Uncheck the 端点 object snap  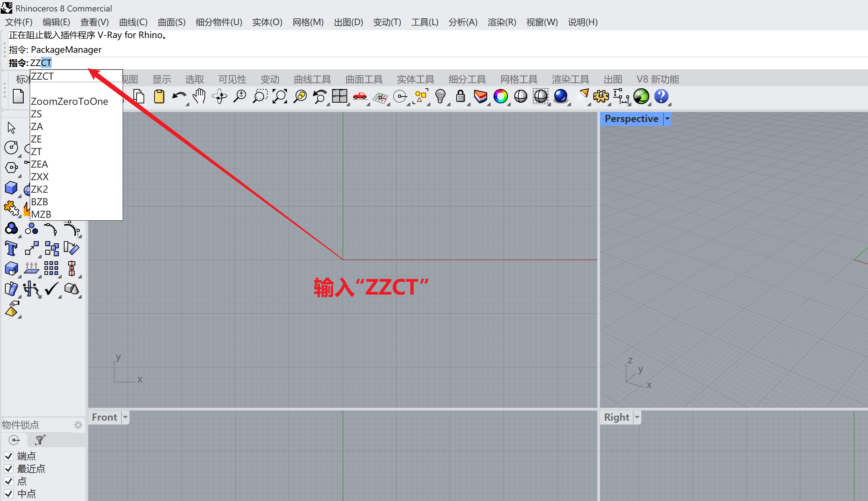pyautogui.click(x=9, y=456)
